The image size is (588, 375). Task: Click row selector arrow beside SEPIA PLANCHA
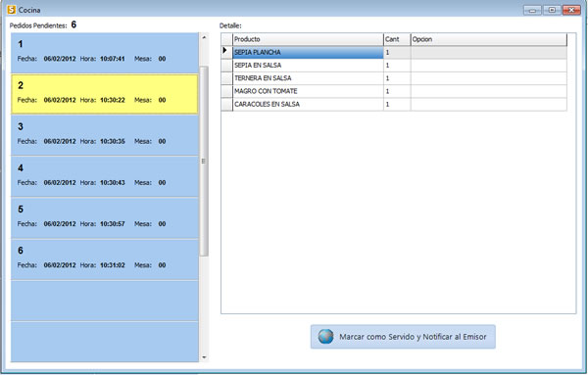[x=227, y=53]
